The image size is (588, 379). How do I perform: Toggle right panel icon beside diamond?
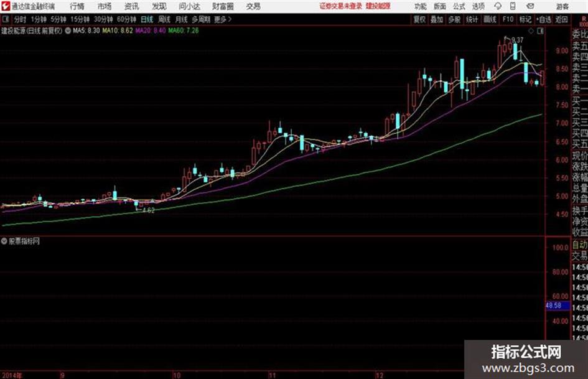point(540,31)
